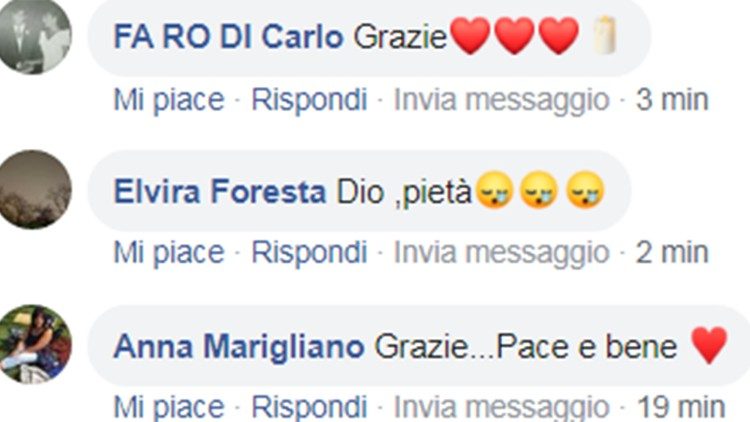Send message to Elvira Foresta

(501, 252)
